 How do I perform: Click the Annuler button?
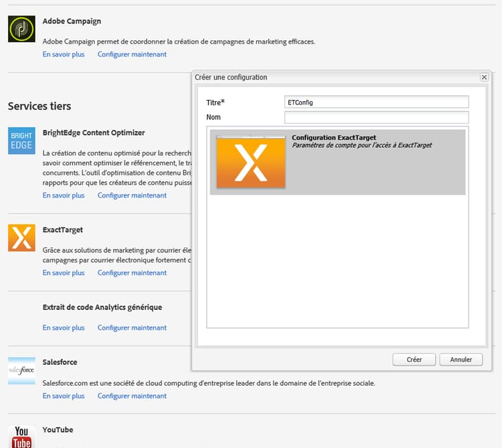(x=461, y=360)
